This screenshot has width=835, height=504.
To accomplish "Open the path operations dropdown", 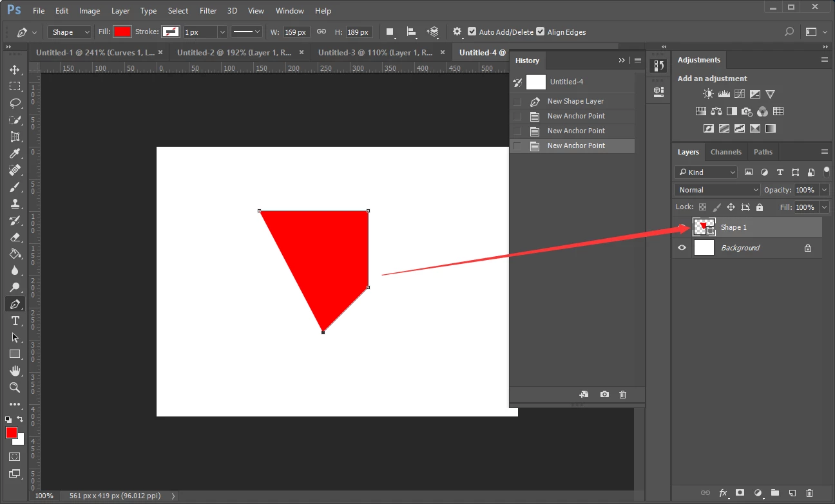I will pyautogui.click(x=390, y=32).
